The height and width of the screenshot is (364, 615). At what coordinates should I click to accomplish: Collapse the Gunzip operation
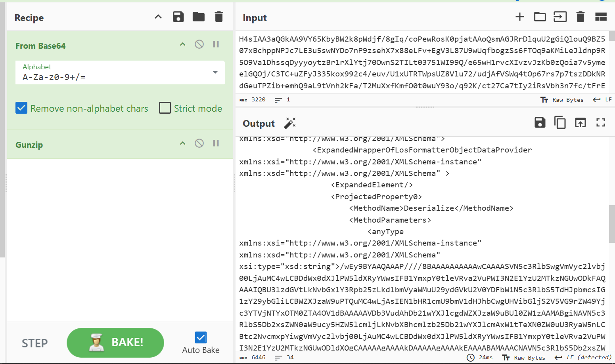[183, 143]
